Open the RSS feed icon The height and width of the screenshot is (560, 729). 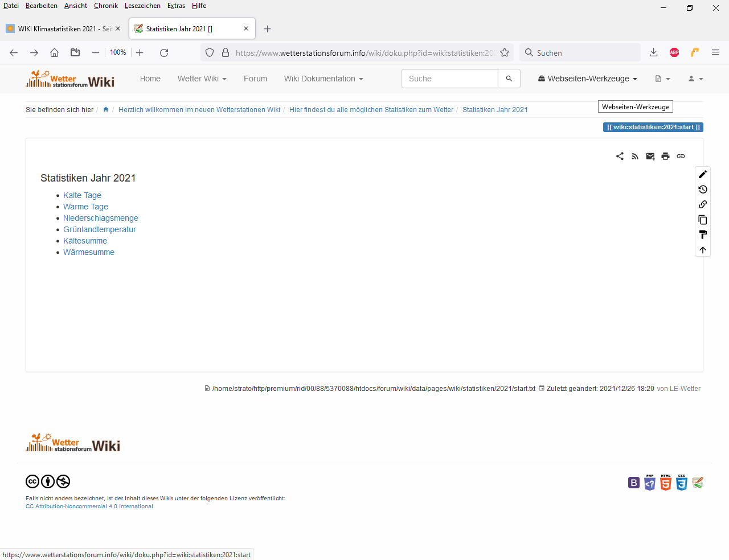[635, 157]
